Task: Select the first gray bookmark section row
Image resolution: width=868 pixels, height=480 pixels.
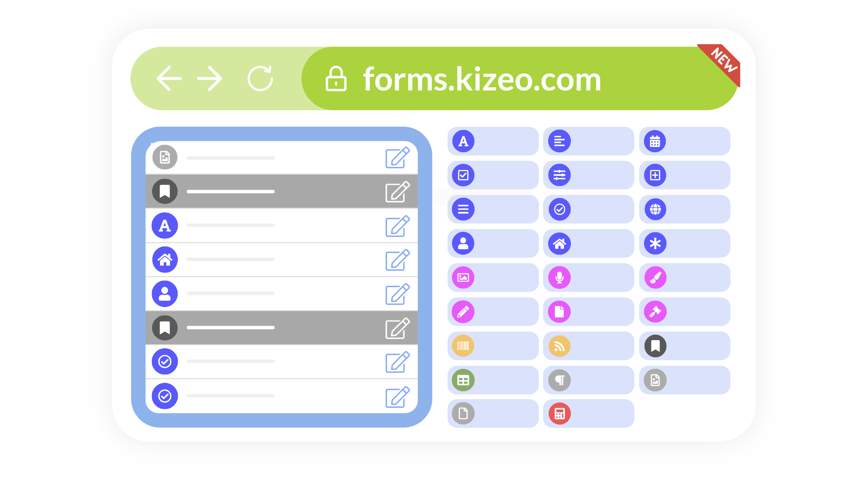Action: 281,191
